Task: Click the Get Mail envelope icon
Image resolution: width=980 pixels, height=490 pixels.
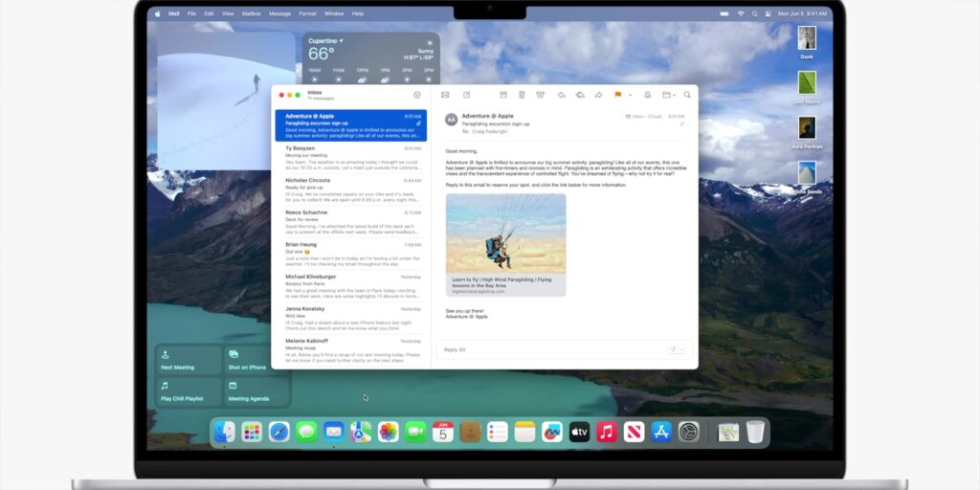Action: (445, 95)
